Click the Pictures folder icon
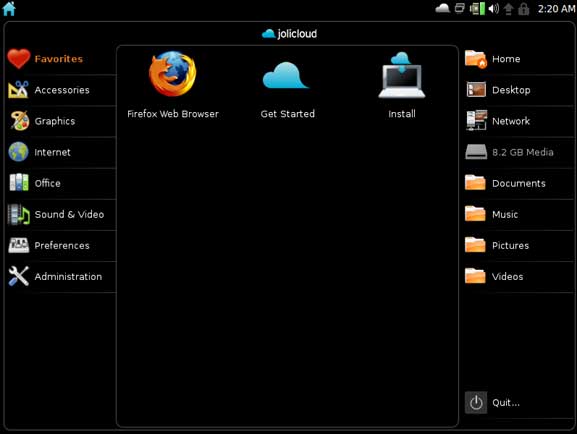Viewport: 577px width, 434px height. [475, 245]
